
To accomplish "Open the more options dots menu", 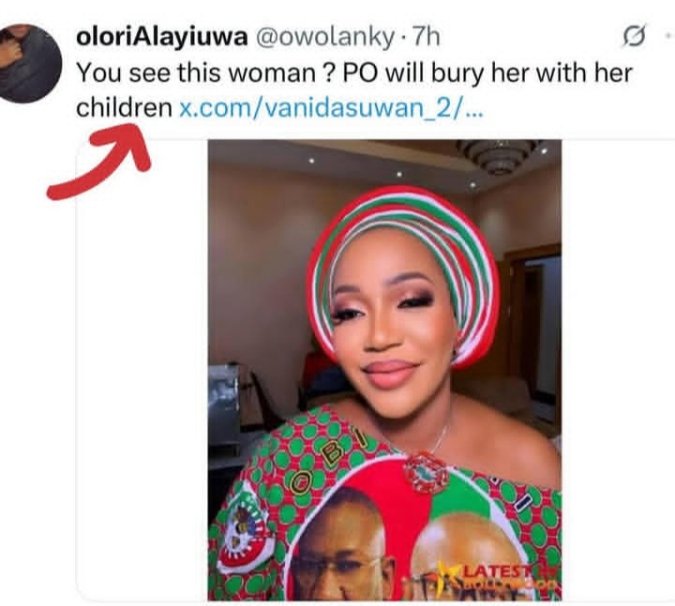I will pos(667,38).
